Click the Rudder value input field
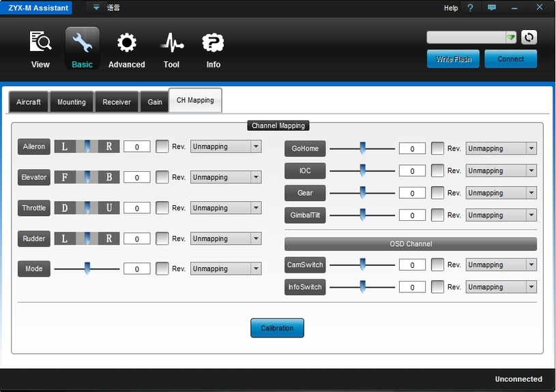Image resolution: width=556 pixels, height=392 pixels. point(137,239)
